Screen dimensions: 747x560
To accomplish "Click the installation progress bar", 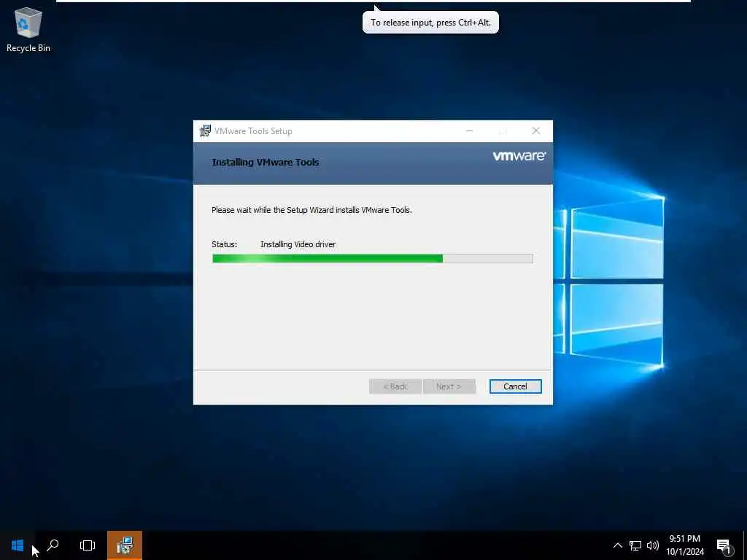I will click(x=373, y=258).
